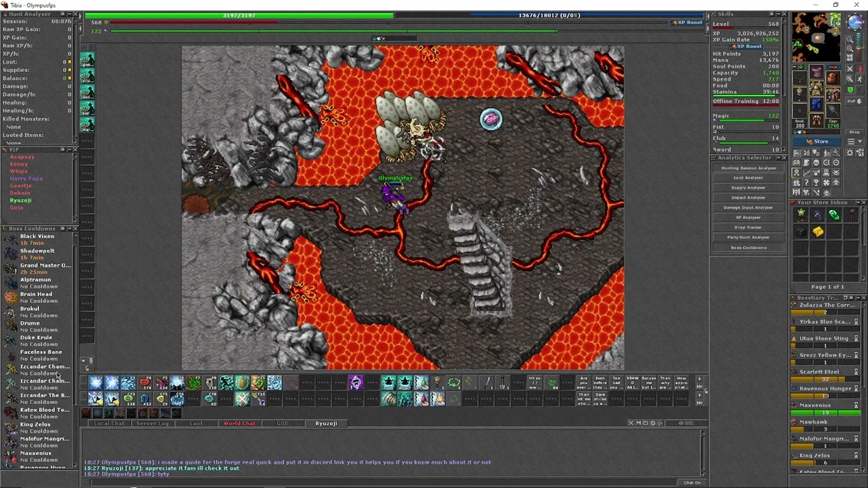This screenshot has width=868, height=488.
Task: Select the boots equipment slot
Action: pyautogui.click(x=816, y=121)
